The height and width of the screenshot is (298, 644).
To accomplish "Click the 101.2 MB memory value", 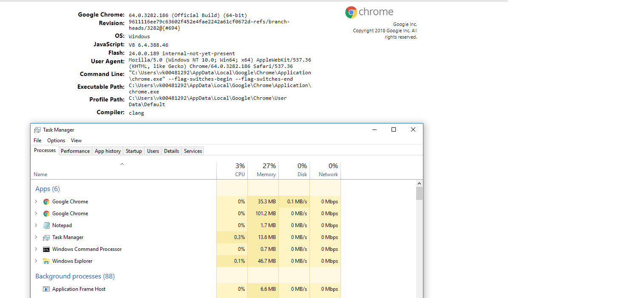I will [266, 214].
